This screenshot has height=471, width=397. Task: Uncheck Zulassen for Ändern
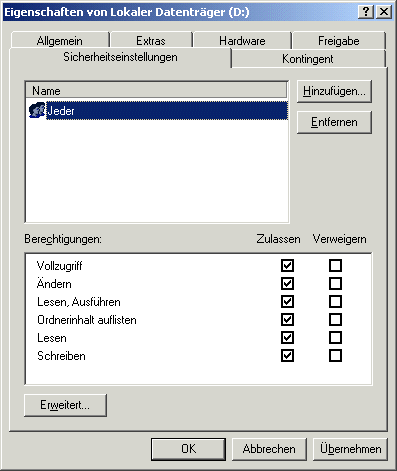[x=287, y=284]
